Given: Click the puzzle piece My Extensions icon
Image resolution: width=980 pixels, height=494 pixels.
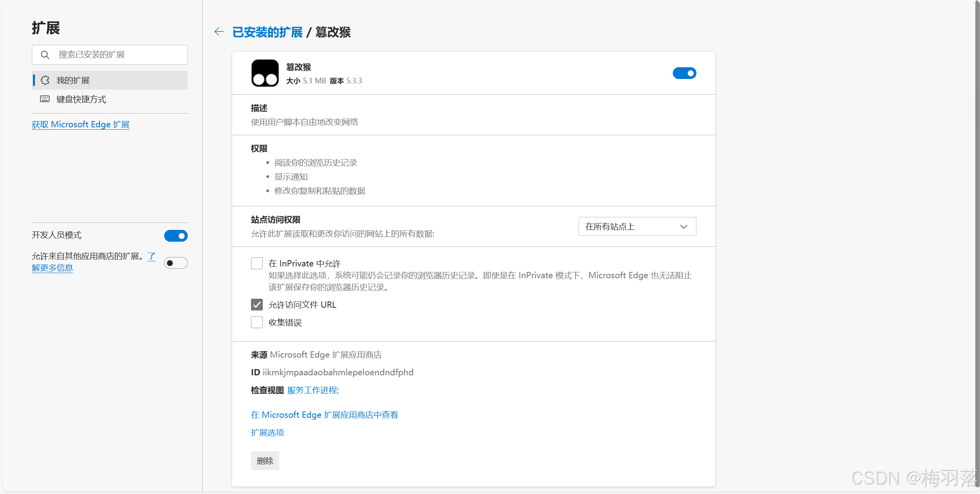Looking at the screenshot, I should (45, 80).
